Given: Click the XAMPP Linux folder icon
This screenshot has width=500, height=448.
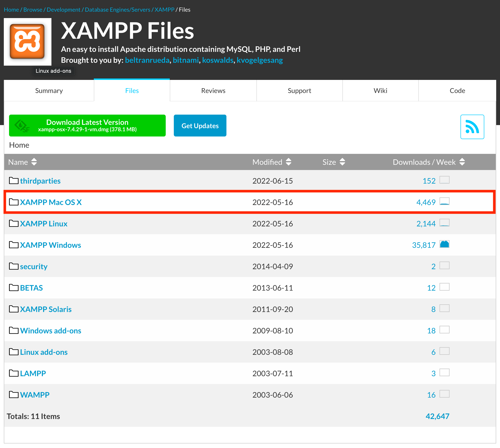Looking at the screenshot, I should [x=14, y=223].
